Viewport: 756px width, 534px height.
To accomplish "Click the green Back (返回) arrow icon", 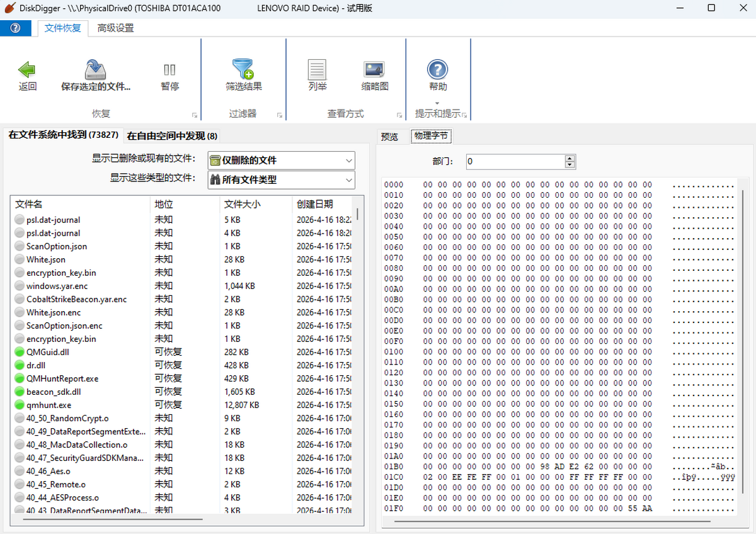I will tap(27, 70).
